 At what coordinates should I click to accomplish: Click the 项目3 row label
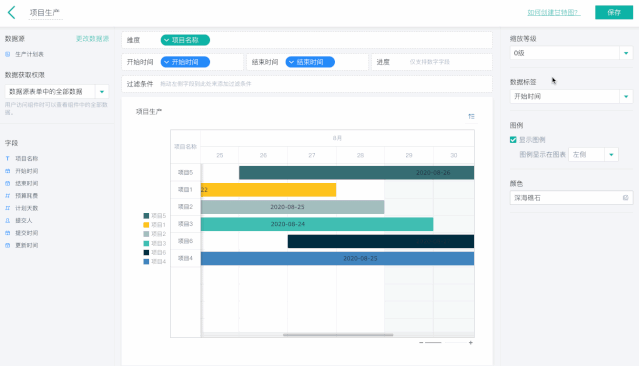point(185,224)
